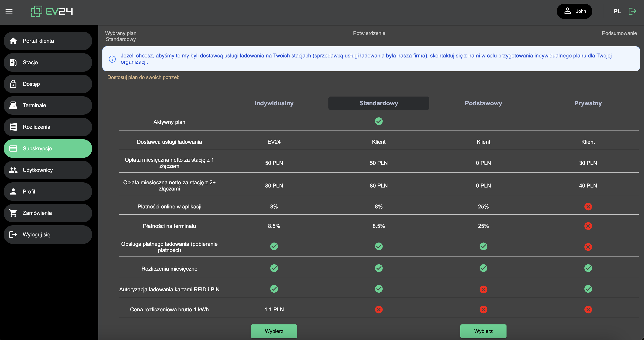The image size is (644, 340).
Task: Click the logout arrow icon in header
Action: [x=632, y=11]
